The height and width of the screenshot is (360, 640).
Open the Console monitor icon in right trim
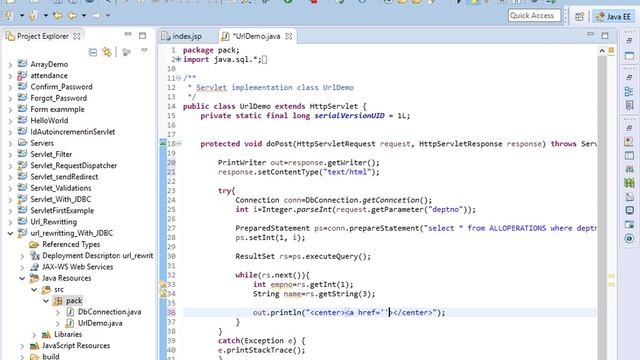629,211
